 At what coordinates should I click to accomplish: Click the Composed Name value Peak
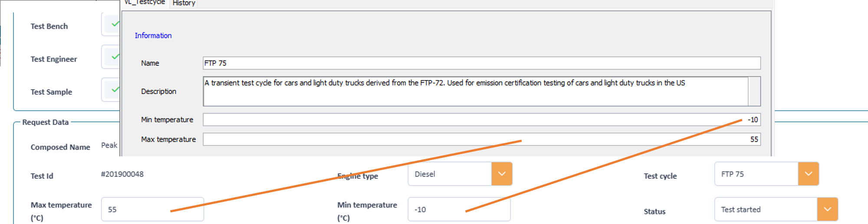pyautogui.click(x=109, y=145)
